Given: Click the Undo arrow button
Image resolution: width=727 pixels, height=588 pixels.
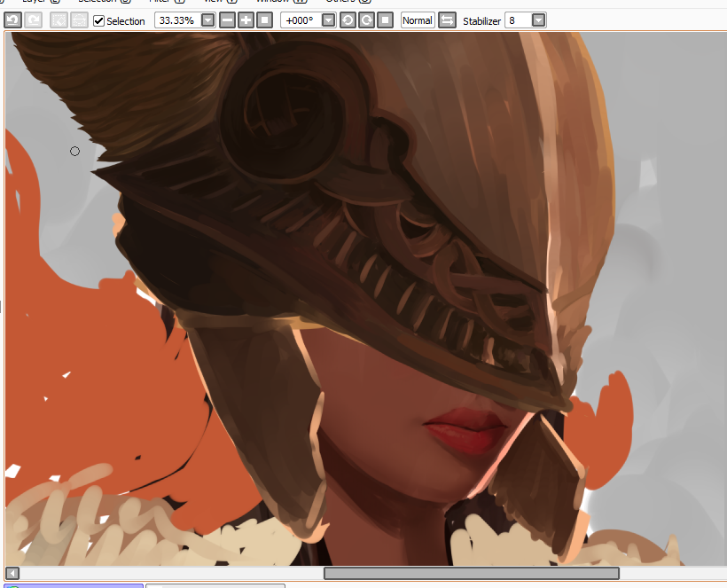Looking at the screenshot, I should [x=13, y=20].
